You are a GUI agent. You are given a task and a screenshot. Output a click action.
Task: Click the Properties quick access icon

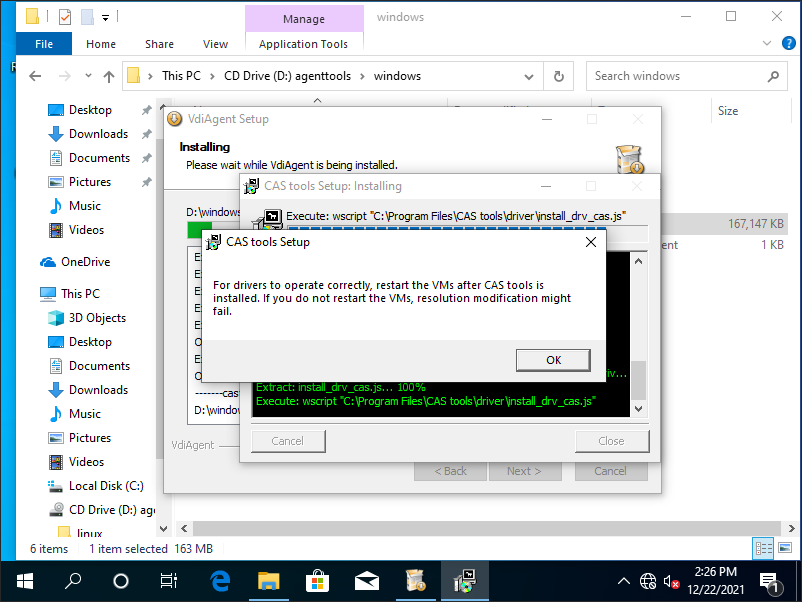pyautogui.click(x=65, y=17)
